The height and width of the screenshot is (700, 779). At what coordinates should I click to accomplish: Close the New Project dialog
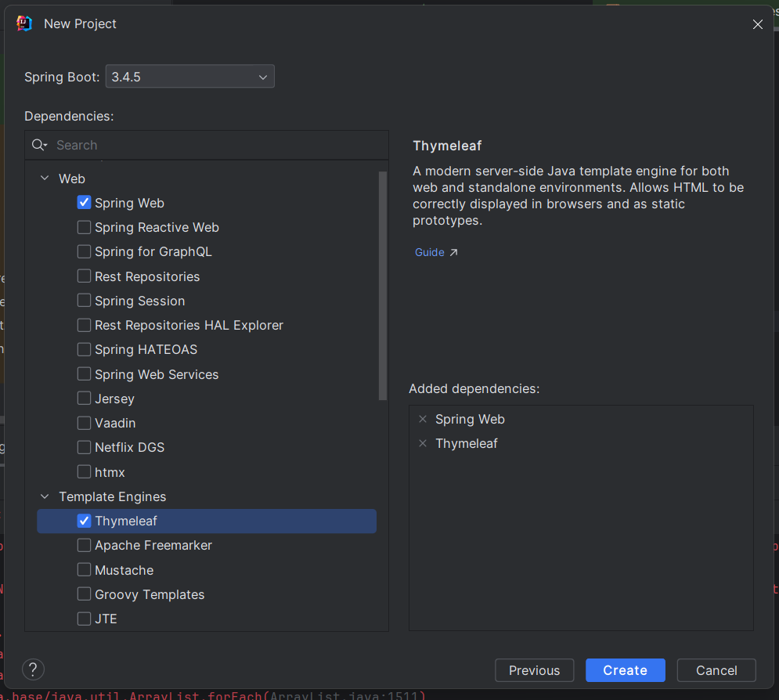pos(757,24)
